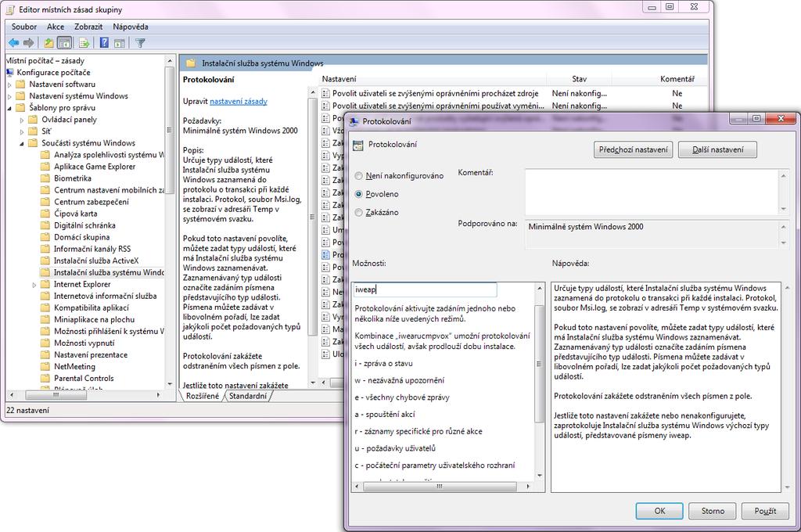The height and width of the screenshot is (532, 801).
Task: Switch to the Standardní tab
Action: pos(248,396)
